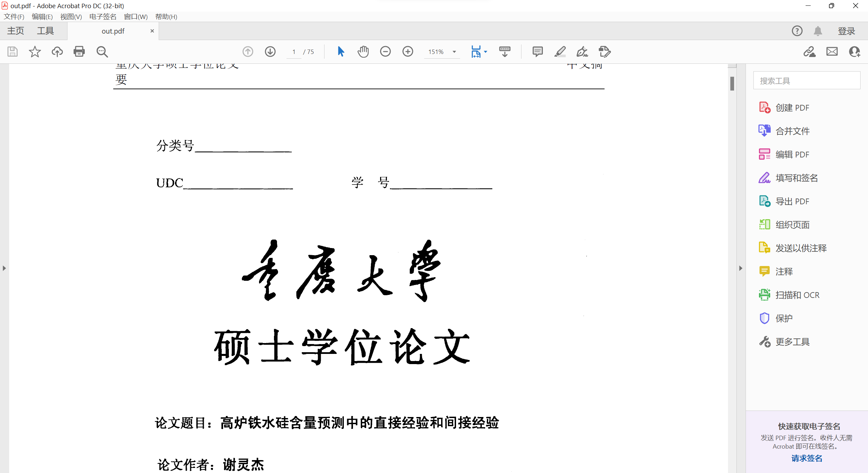Click the 请求签名 link
The height and width of the screenshot is (473, 868).
tap(807, 458)
